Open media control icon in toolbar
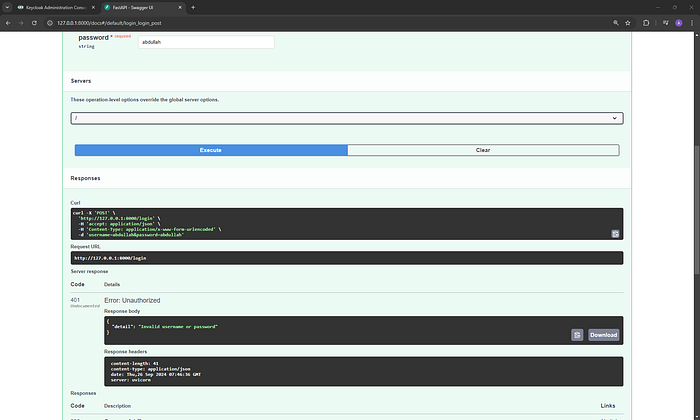 click(666, 23)
